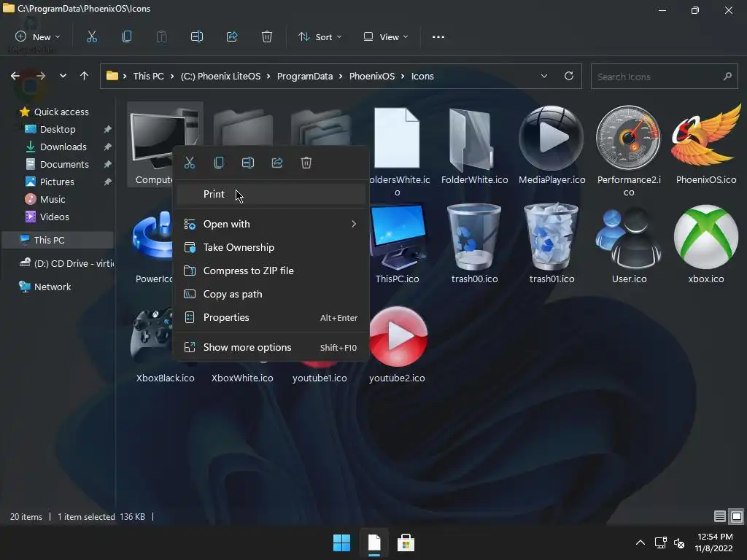
Task: Open the Windows Start button
Action: pyautogui.click(x=341, y=542)
